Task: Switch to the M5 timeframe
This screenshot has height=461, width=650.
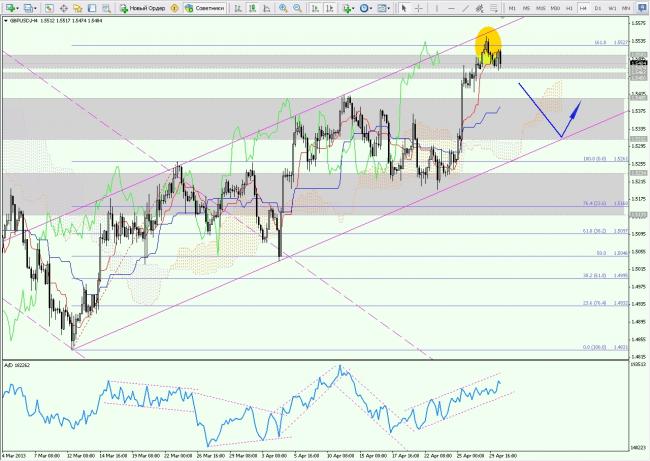Action: tap(526, 8)
